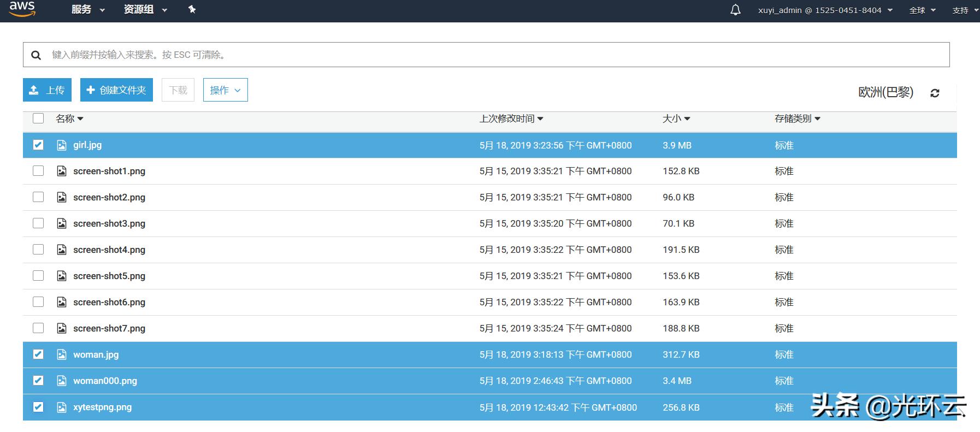Click the refresh icon next to 欧洲(巴黎)
Image resolution: width=980 pixels, height=432 pixels.
(935, 93)
